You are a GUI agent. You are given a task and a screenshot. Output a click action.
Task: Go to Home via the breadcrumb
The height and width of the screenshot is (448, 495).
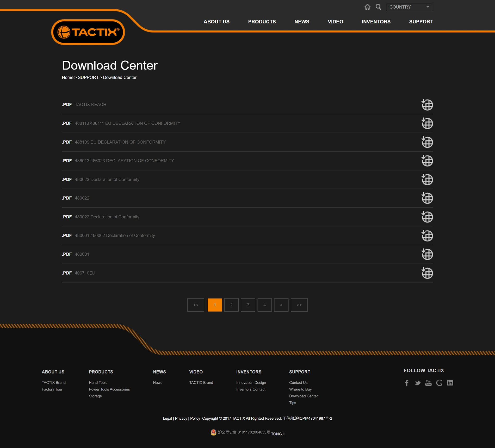(x=67, y=78)
